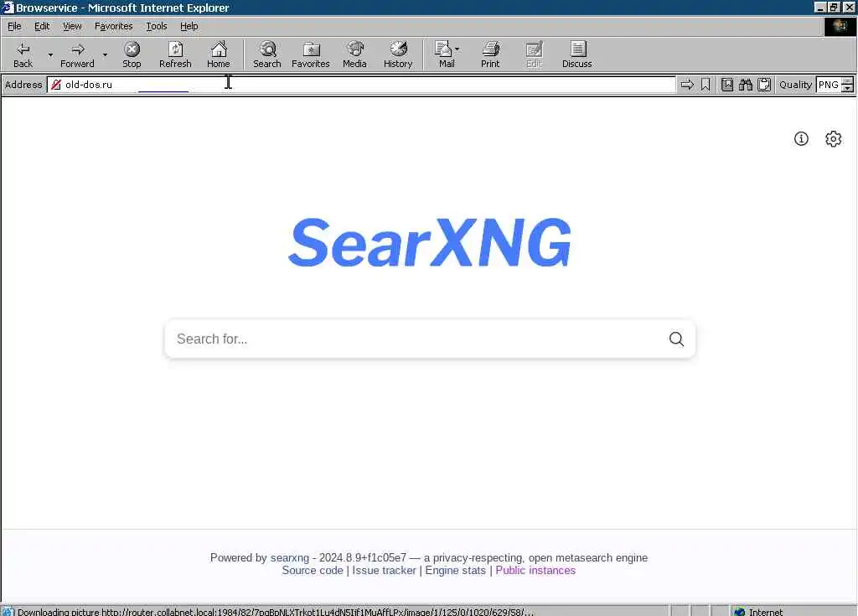Stop loading with the Stop button
The width and height of the screenshot is (858, 616).
pos(132,54)
